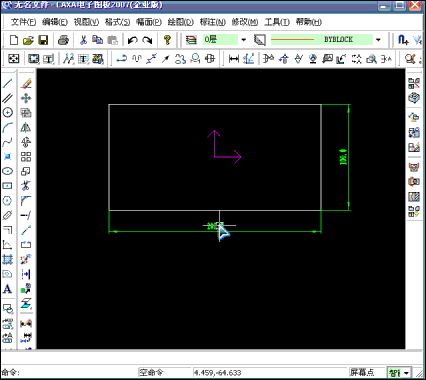Screen dimensions: 426x380
Task: Select the ellipse drawing tool
Action: 8,171
